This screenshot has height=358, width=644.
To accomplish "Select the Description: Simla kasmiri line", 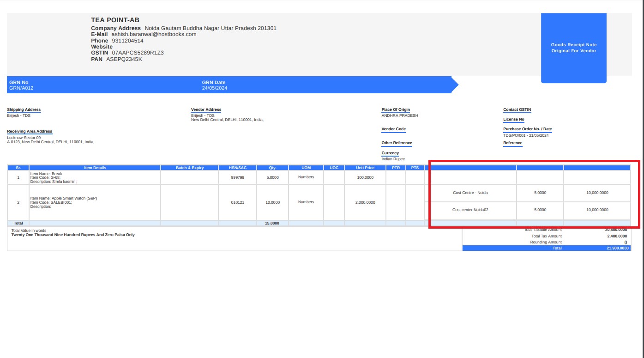I will [53, 182].
